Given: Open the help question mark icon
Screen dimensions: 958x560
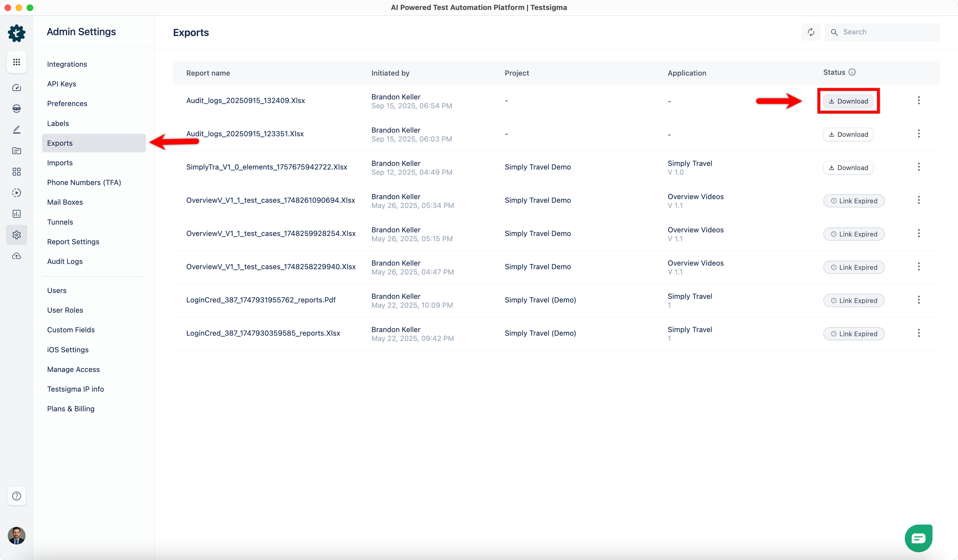Looking at the screenshot, I should pyautogui.click(x=16, y=496).
